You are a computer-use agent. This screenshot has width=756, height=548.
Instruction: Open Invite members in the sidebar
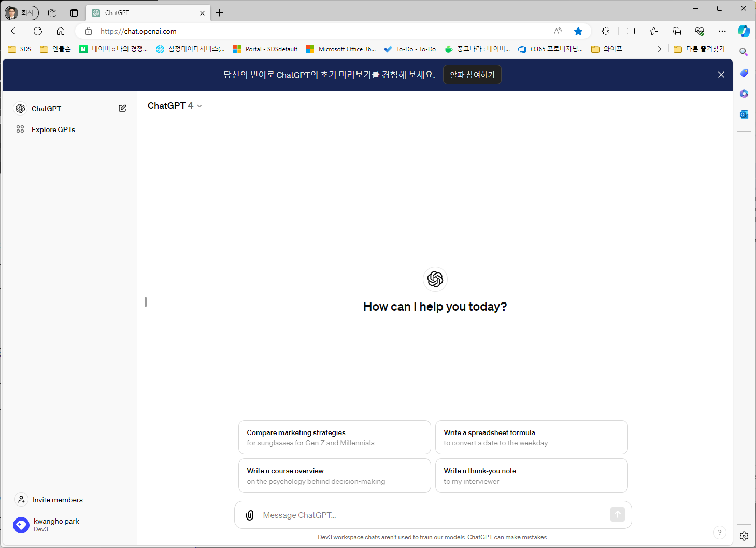49,500
